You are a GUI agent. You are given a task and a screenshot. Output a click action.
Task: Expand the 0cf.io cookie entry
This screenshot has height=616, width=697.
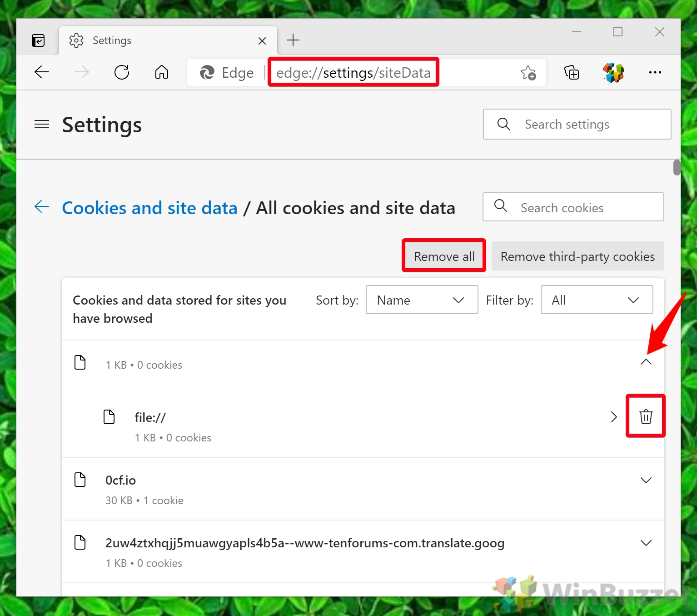646,480
